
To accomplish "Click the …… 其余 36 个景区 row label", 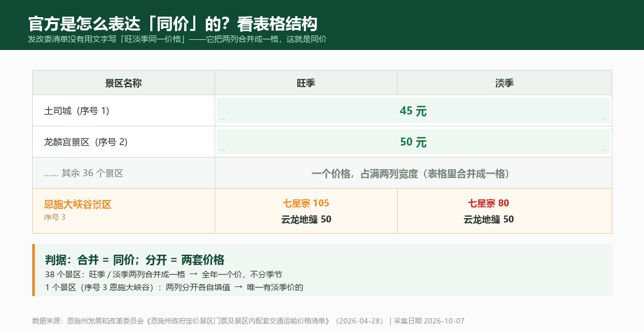I will pyautogui.click(x=84, y=173).
